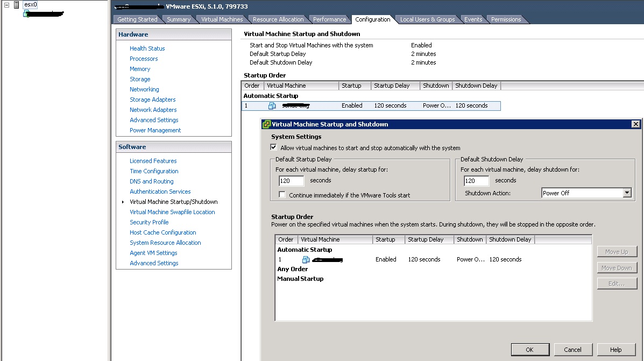Screen dimensions: 644x361
Task: Switch to the Local Users & Groups tab
Action: [428, 19]
